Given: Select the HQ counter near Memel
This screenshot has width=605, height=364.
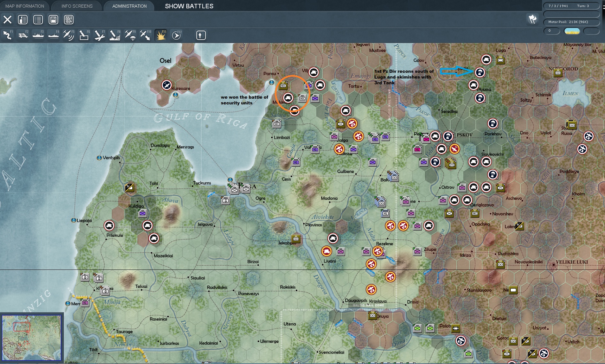Looking at the screenshot, I should 85,302.
